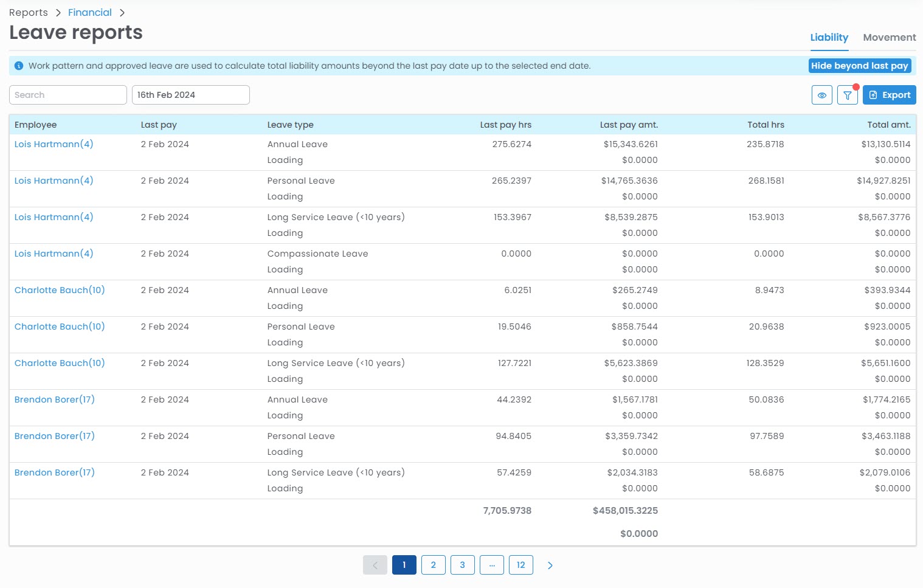Screen dimensions: 923x588
Task: Sort by Total amt. column header
Action: (888, 125)
